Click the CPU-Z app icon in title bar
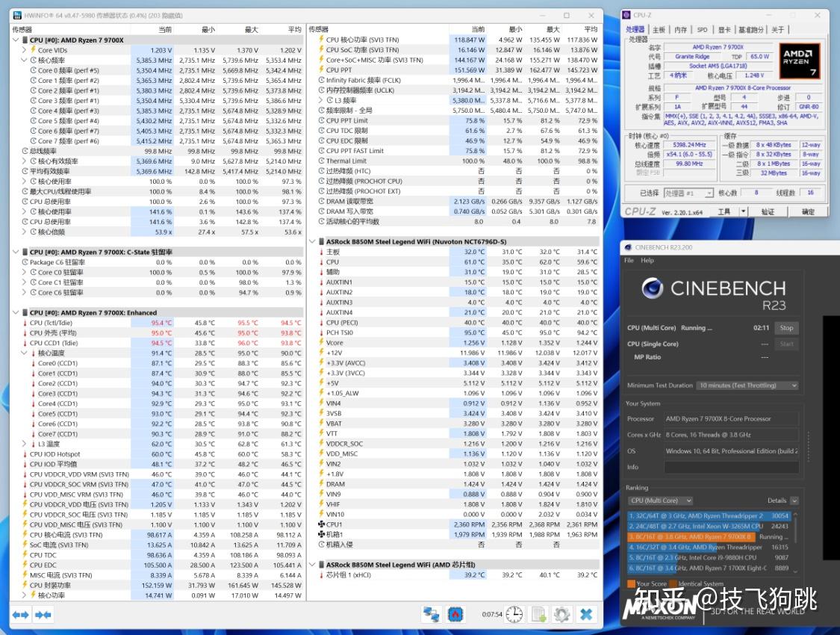Viewport: 840px width, 635px height. 627,15
